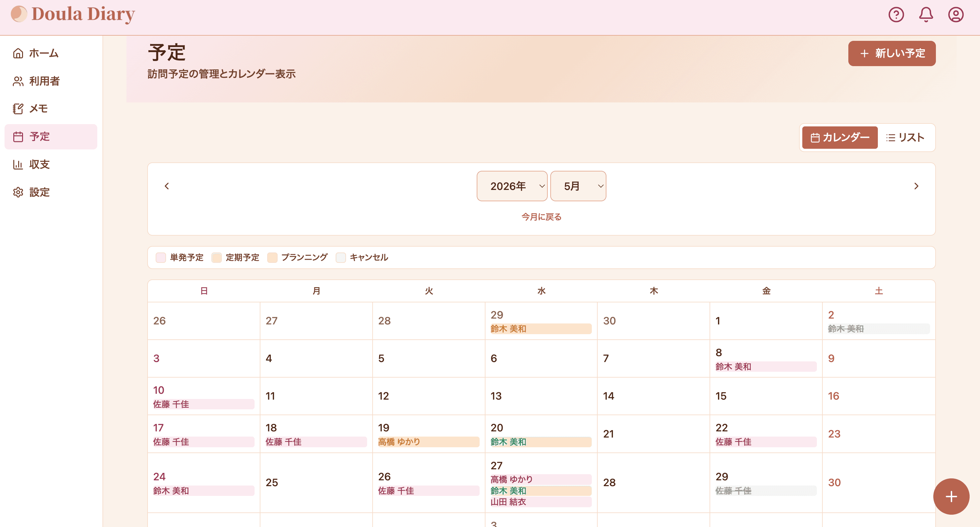Switch to カレンダー view
The width and height of the screenshot is (980, 527).
tap(840, 137)
